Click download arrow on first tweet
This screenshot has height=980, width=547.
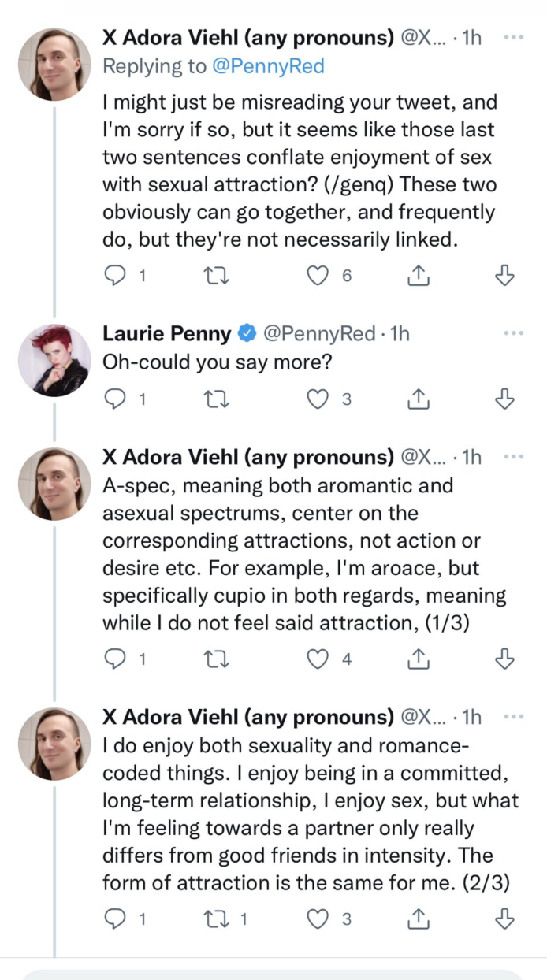(x=504, y=275)
